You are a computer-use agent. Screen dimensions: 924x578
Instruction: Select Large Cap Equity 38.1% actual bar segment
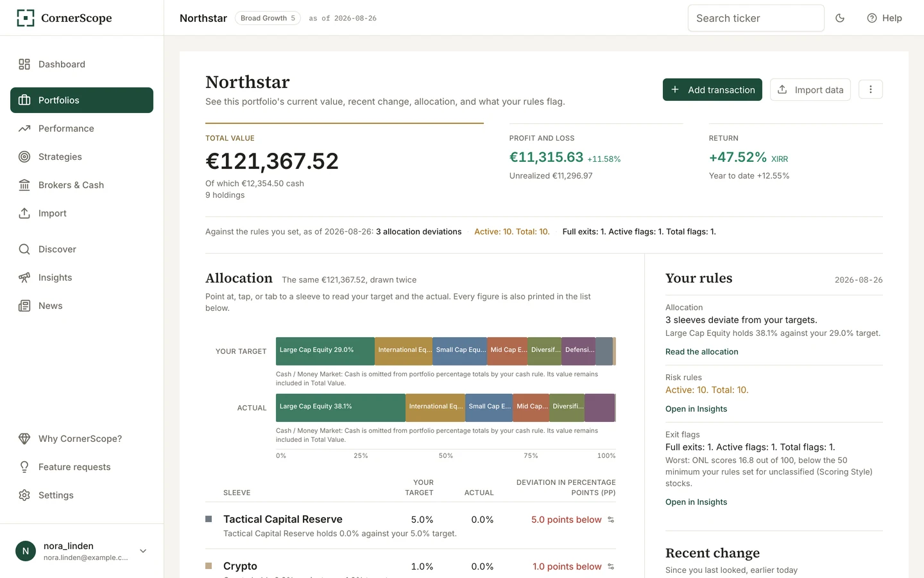click(341, 408)
